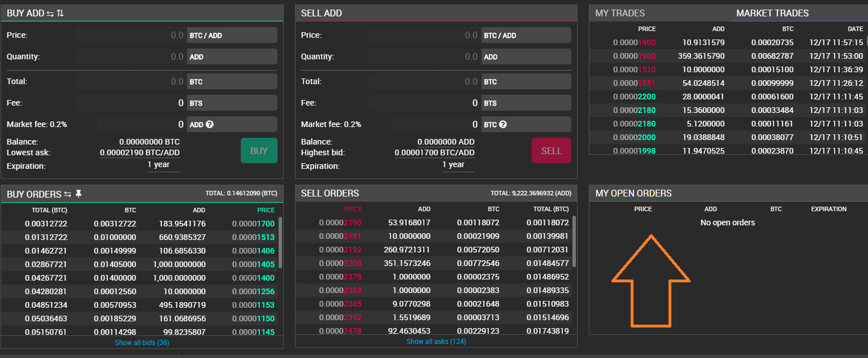
Task: Select the sell order priced 0.00002192
Action: coord(434,250)
